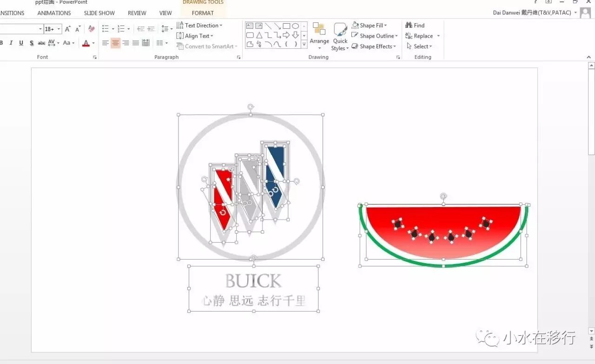Choose the right arrow block shape
Image resolution: width=595 pixels, height=364 pixels.
click(286, 35)
